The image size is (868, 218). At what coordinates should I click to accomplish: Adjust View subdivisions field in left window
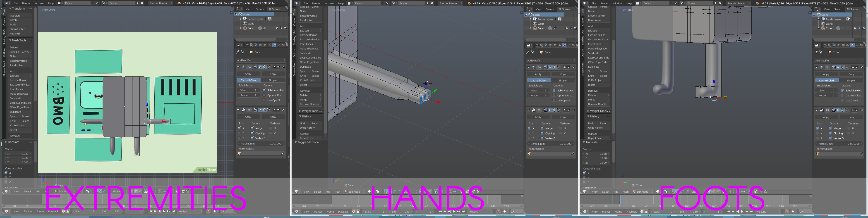248,90
